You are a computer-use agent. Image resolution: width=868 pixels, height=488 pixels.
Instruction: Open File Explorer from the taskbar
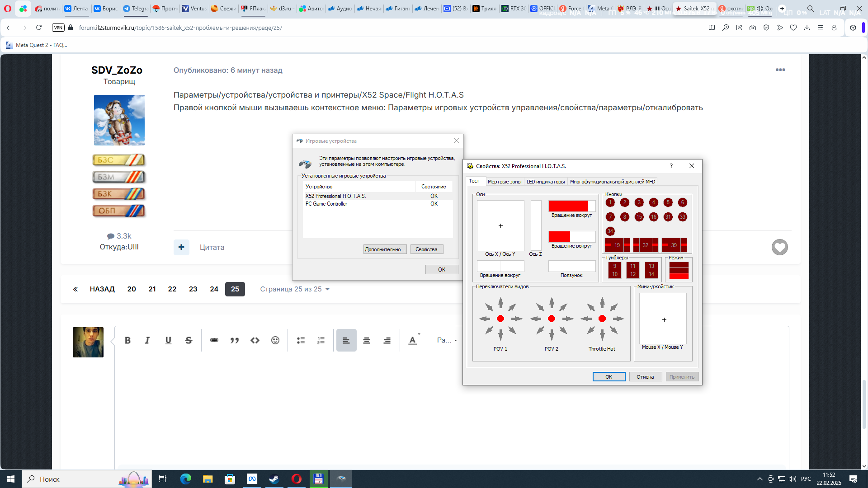[208, 479]
